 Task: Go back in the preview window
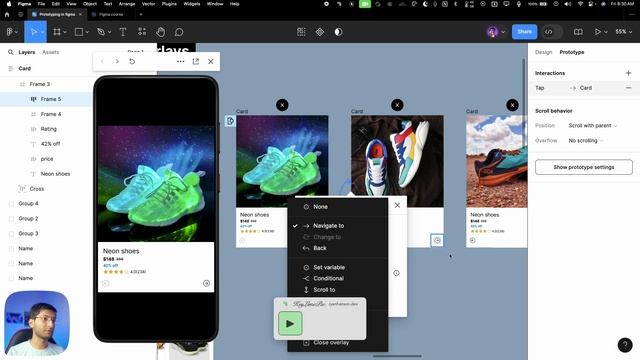click(102, 61)
